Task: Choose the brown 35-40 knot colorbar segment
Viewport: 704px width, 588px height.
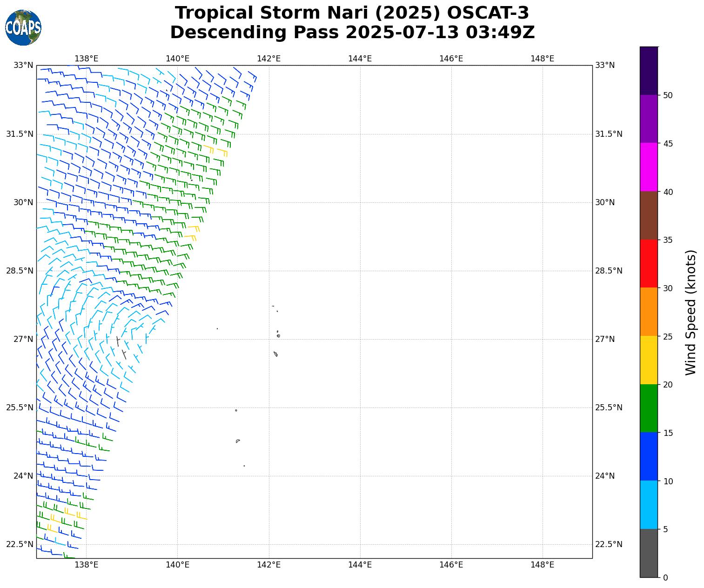Action: click(x=649, y=215)
